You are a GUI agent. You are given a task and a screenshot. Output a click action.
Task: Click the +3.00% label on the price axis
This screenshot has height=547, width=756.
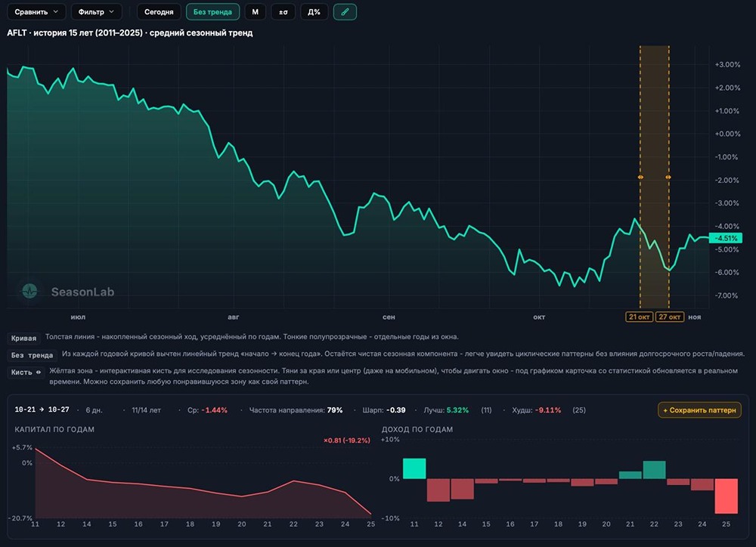click(727, 64)
